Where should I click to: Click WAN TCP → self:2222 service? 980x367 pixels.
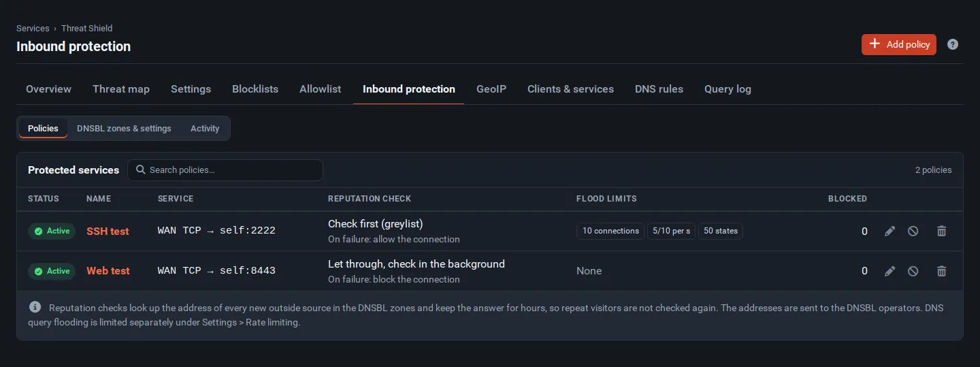click(216, 231)
